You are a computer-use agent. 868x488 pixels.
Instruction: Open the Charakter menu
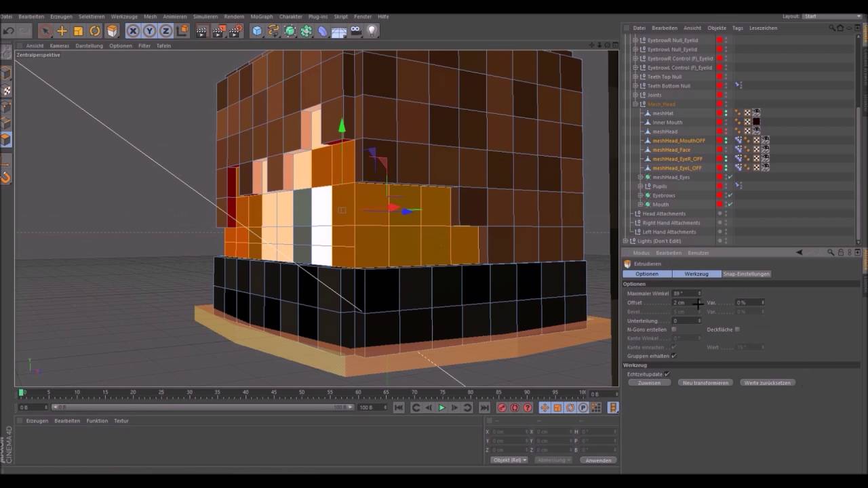pyautogui.click(x=291, y=16)
